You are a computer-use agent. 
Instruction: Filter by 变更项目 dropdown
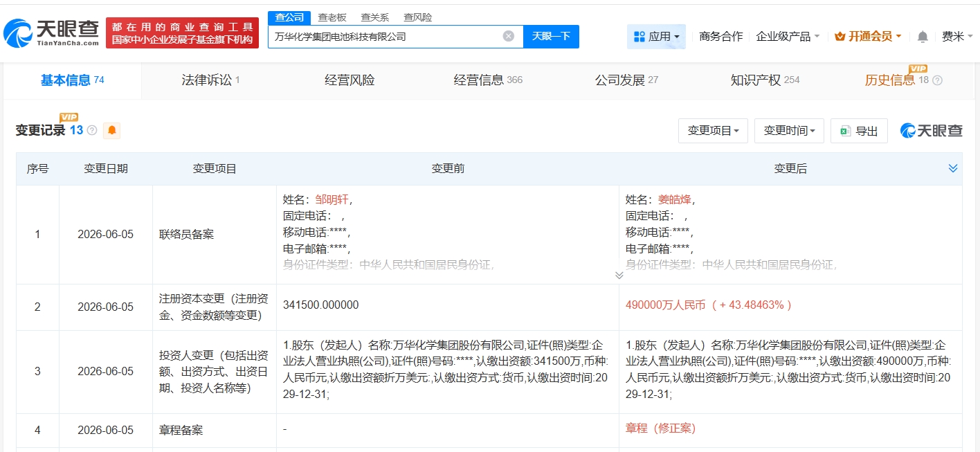(x=713, y=130)
